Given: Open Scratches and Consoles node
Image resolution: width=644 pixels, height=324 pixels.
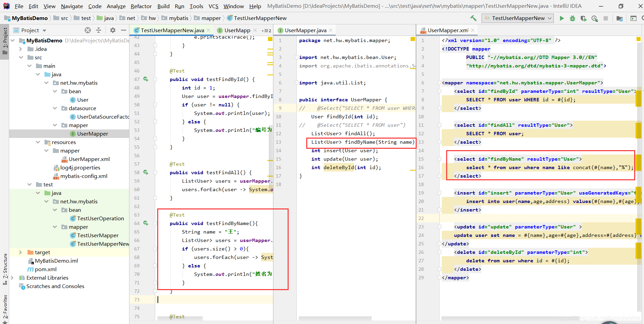Looking at the screenshot, I should pyautogui.click(x=55, y=286).
